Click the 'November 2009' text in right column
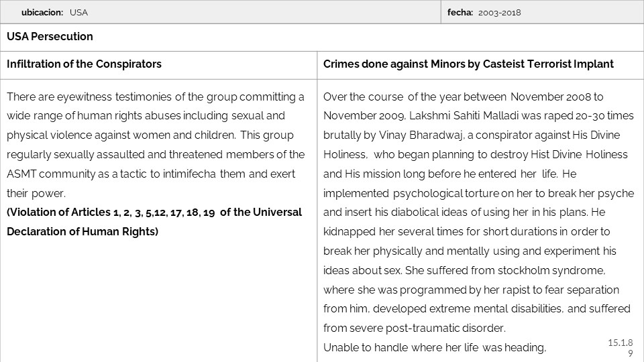The width and height of the screenshot is (644, 362). point(354,116)
